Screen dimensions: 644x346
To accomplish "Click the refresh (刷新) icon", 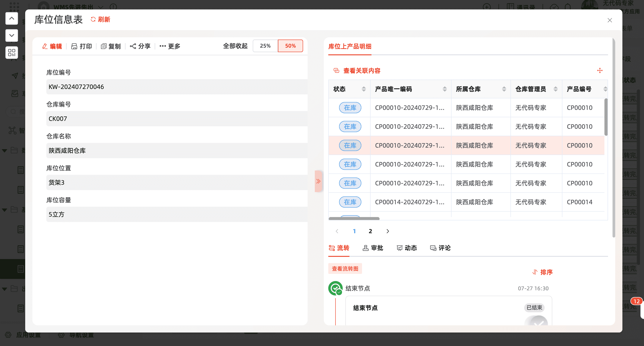I will 93,20.
